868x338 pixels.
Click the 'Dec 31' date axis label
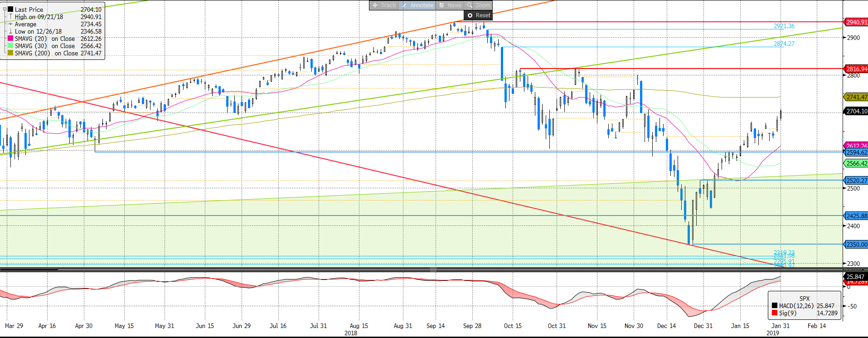coord(703,326)
